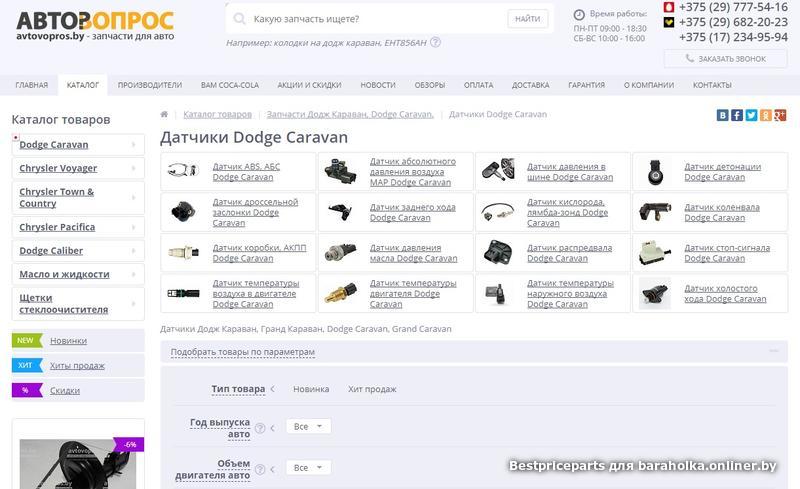This screenshot has height=489, width=800.
Task: Click the crankshaft sensor image
Action: [655, 211]
